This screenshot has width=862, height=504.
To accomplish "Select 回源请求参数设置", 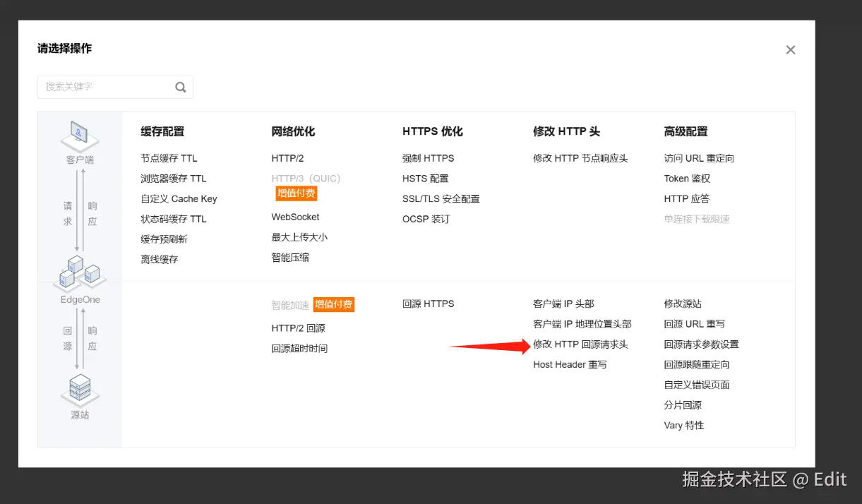I will click(701, 344).
